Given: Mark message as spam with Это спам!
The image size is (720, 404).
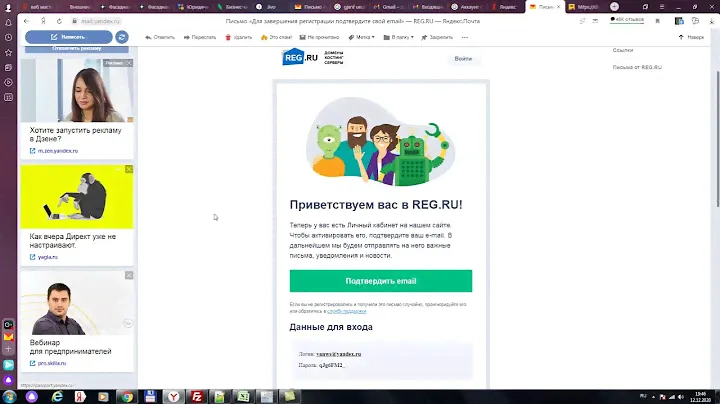Looking at the screenshot, I should click(277, 37).
